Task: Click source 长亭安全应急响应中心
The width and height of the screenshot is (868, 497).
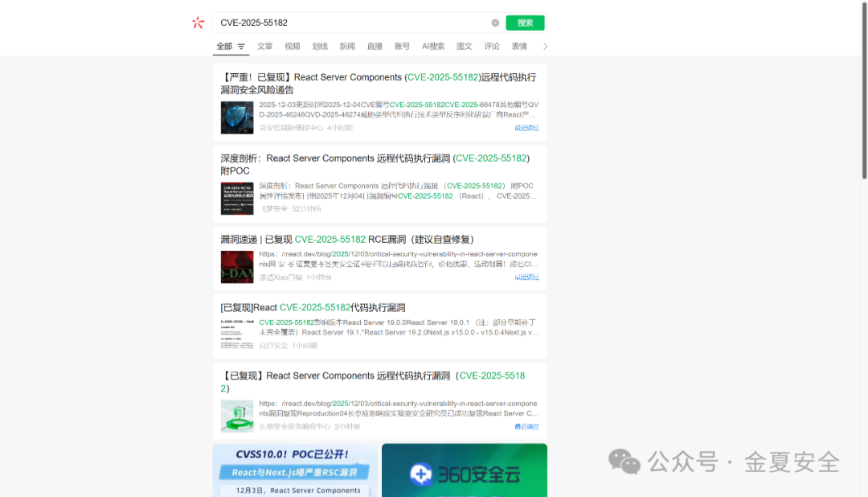Action: pos(294,427)
